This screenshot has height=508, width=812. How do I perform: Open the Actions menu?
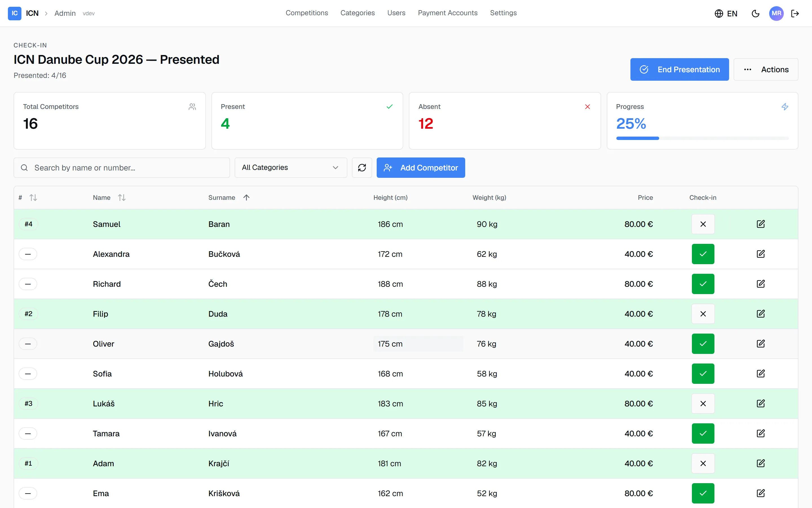point(766,69)
